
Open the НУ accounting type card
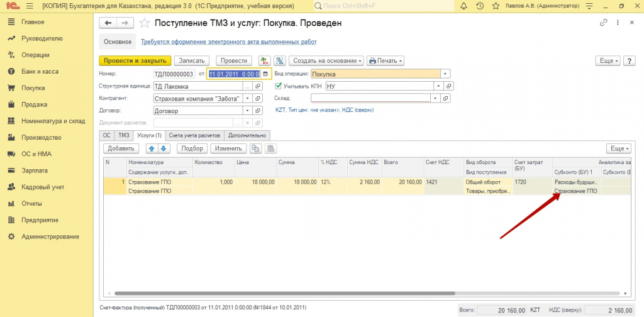click(449, 86)
